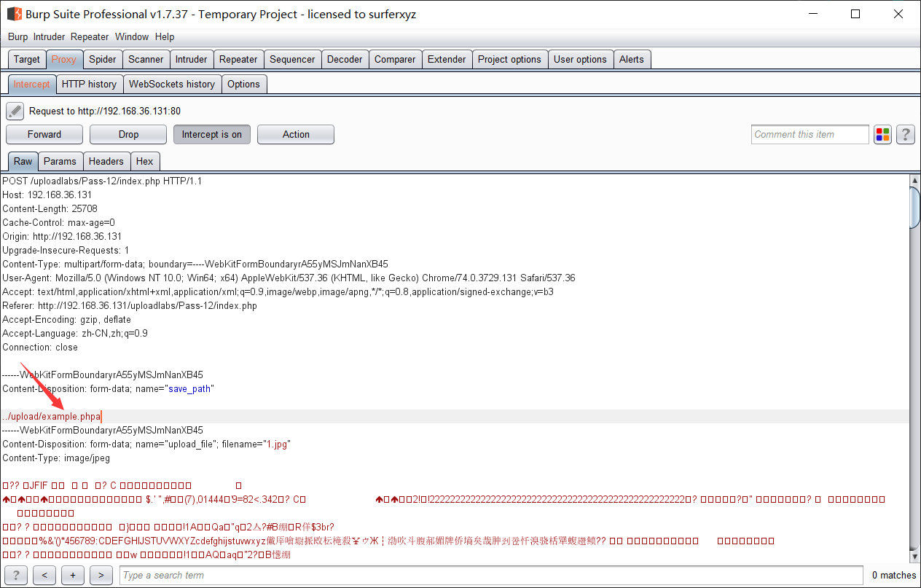The width and height of the screenshot is (921, 588).
Task: Click the User-Agent header line
Action: tap(289, 278)
